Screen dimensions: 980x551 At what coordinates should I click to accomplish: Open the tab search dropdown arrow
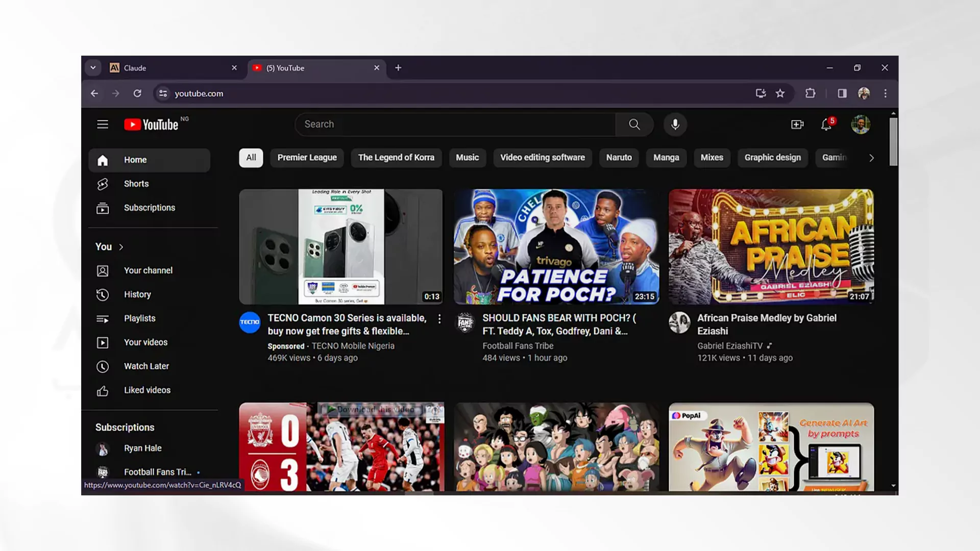93,68
